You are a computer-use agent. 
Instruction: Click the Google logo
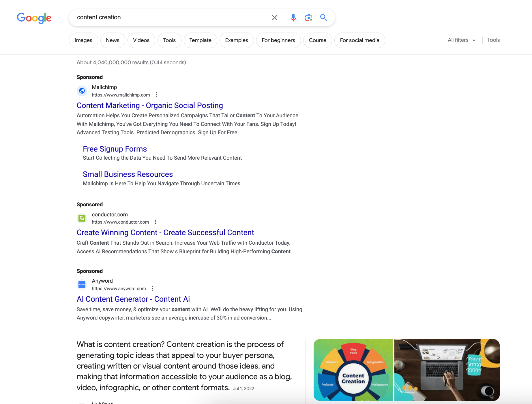click(x=34, y=18)
